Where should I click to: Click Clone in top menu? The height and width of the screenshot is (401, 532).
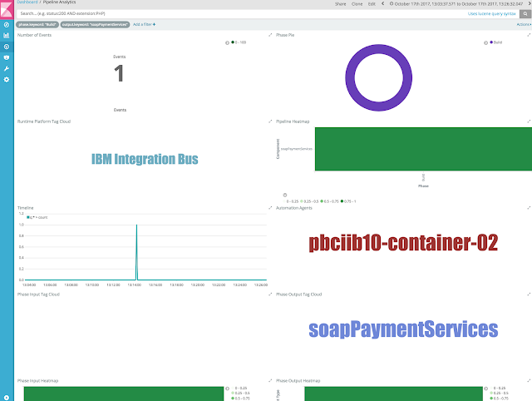point(357,4)
